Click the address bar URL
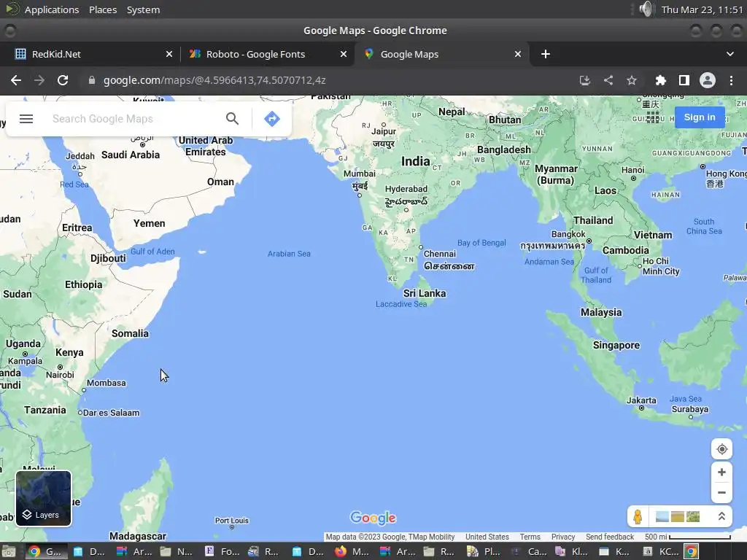Viewport: 747px width, 560px height. [x=214, y=80]
